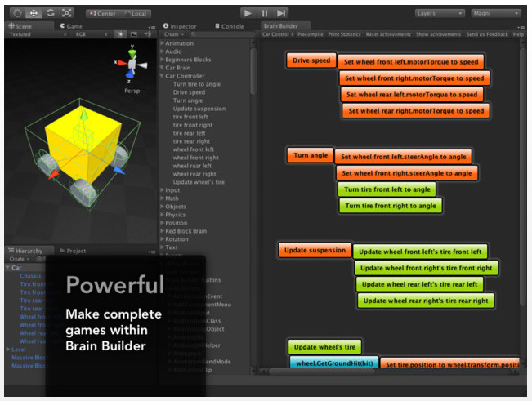Viewport: 532px width, 401px height.
Task: Step one frame forward
Action: pos(280,13)
